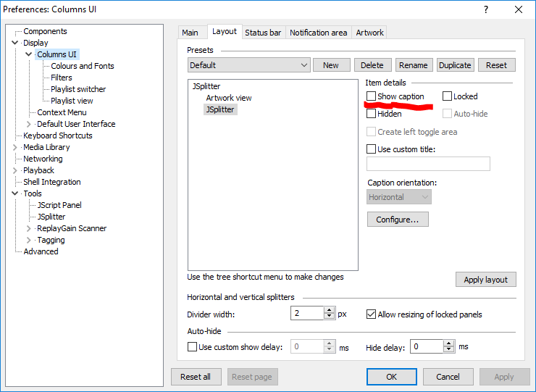The width and height of the screenshot is (536, 392).
Task: Select Artwork view in layout tree
Action: [229, 98]
